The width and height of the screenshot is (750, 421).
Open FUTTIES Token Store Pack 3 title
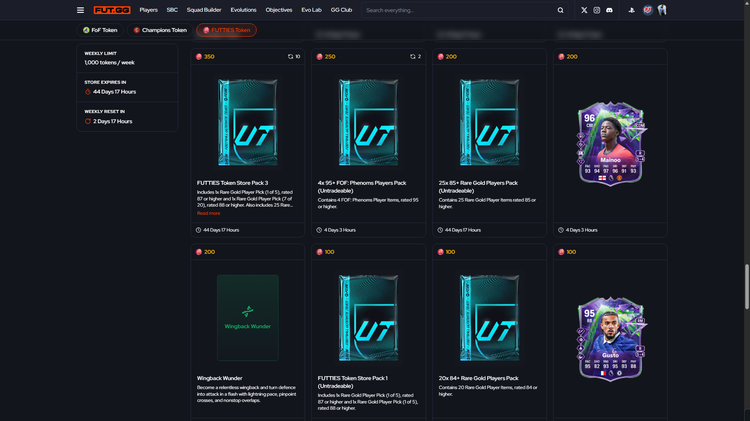[x=232, y=183]
